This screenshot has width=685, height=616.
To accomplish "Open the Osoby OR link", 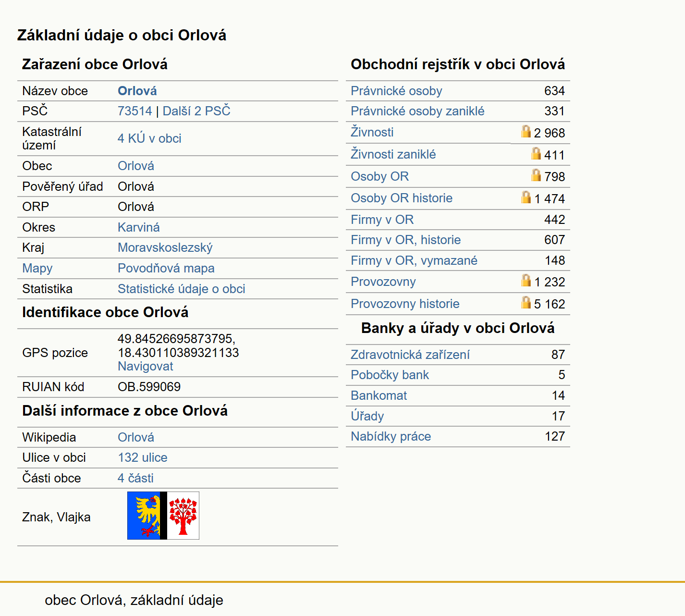I will pos(380,176).
